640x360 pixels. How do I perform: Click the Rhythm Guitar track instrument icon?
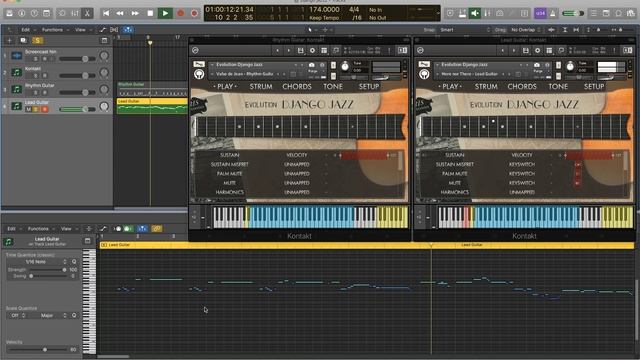pos(16,89)
